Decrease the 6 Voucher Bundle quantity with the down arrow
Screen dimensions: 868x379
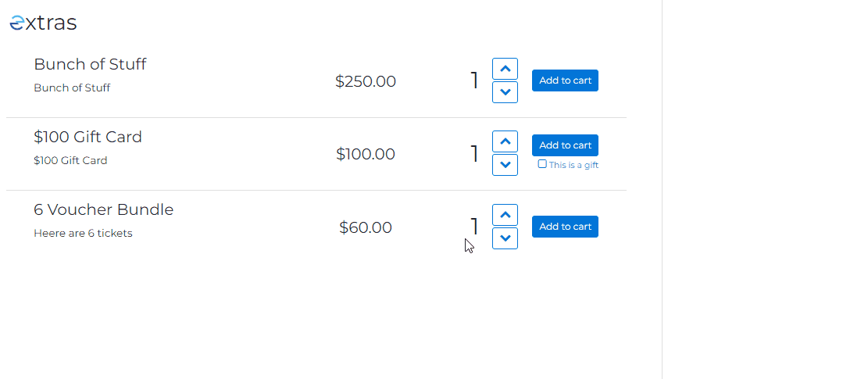pyautogui.click(x=505, y=238)
